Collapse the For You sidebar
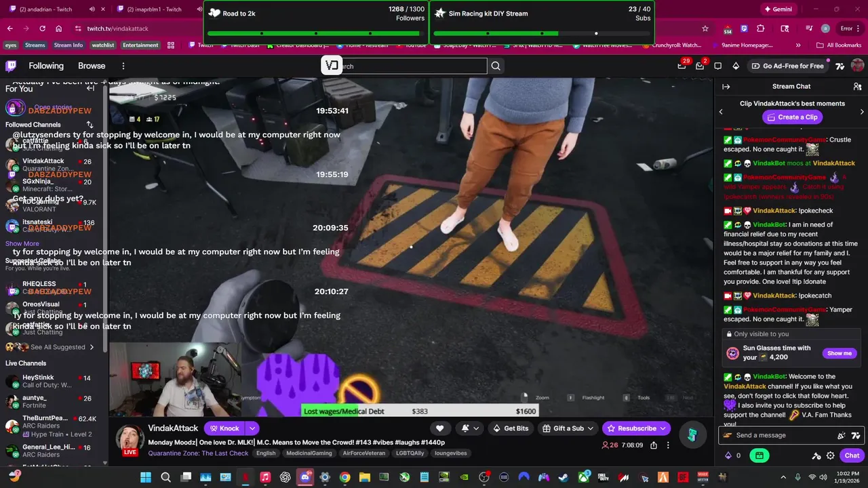This screenshot has height=488, width=868. [x=90, y=88]
